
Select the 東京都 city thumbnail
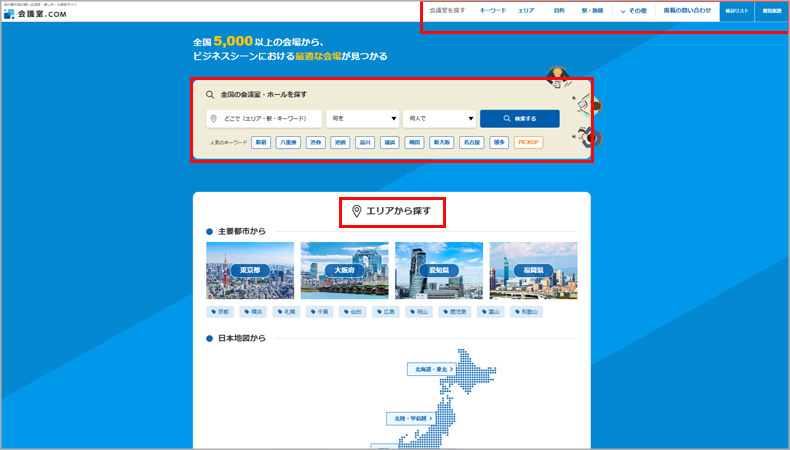coord(250,270)
